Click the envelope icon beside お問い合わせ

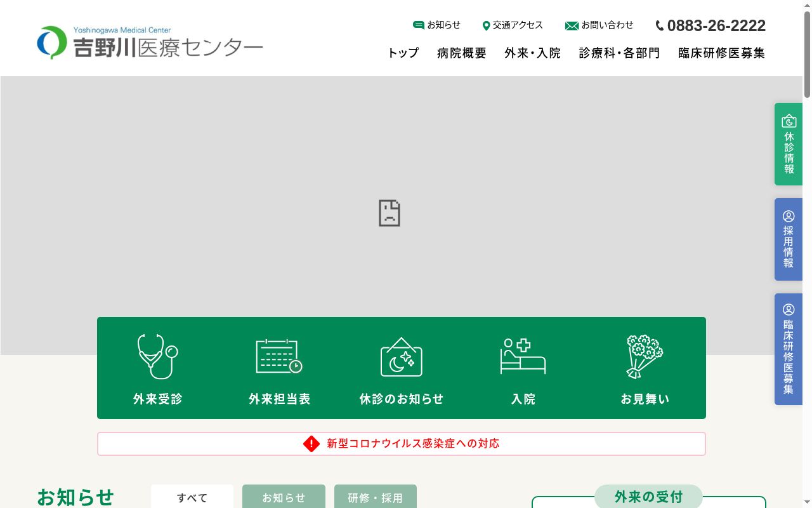click(x=572, y=25)
